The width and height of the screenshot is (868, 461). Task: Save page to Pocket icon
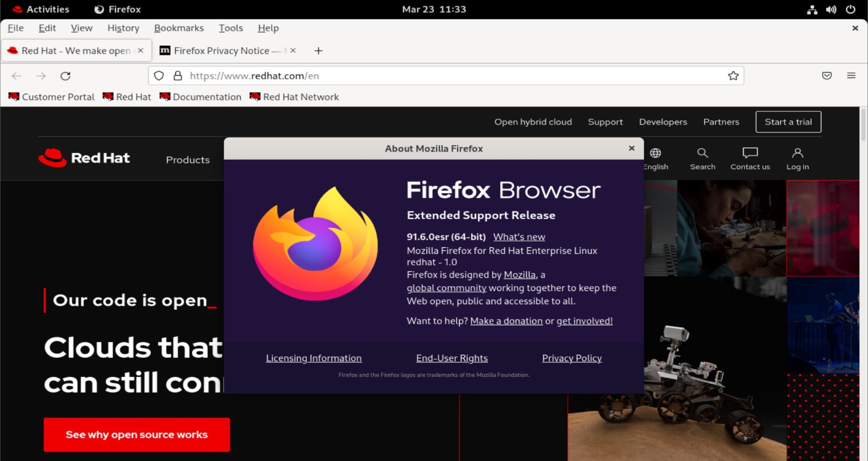point(826,76)
